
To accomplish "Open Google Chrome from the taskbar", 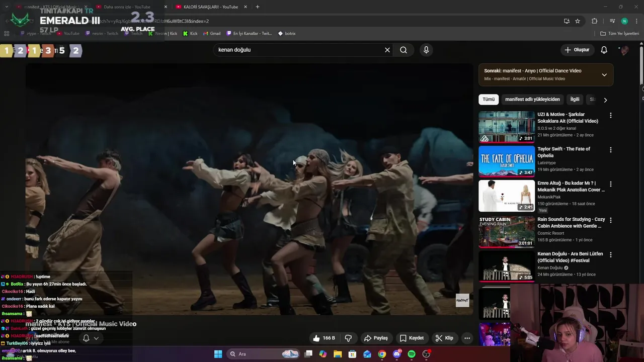I will pos(382,354).
